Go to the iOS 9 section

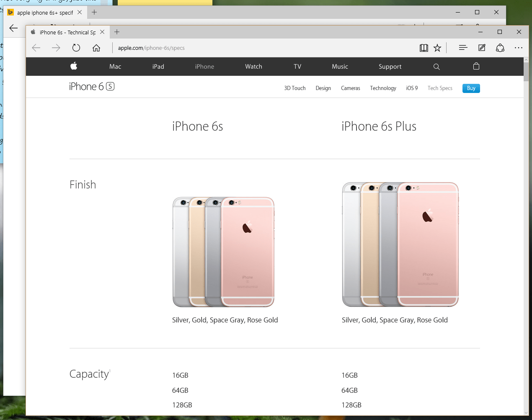point(412,88)
